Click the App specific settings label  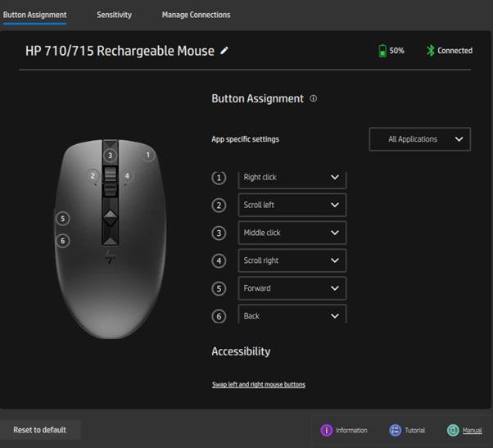coord(245,139)
